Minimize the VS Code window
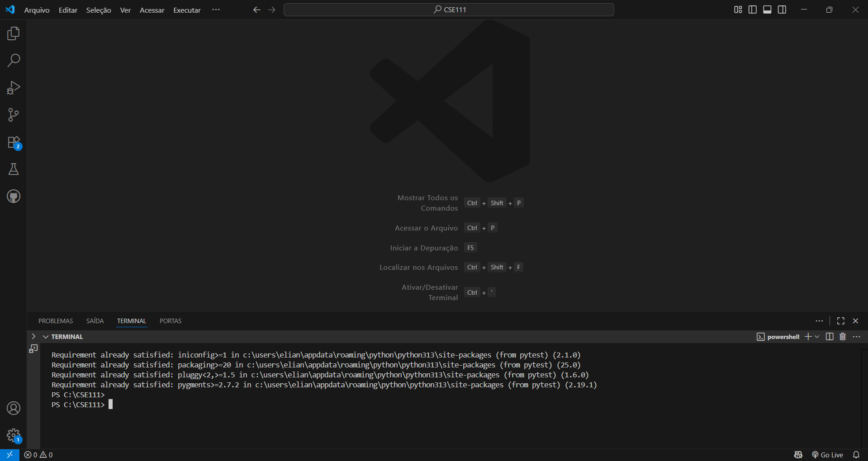This screenshot has width=868, height=461. (x=804, y=9)
